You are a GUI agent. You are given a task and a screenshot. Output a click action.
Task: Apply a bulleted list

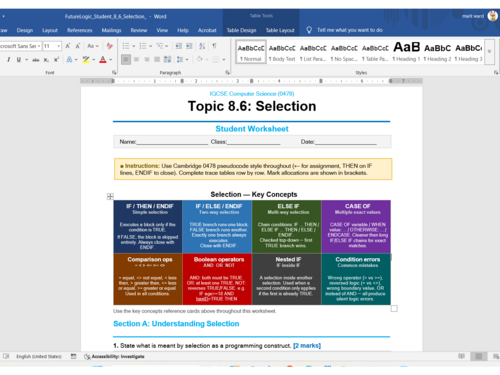pyautogui.click(x=126, y=46)
